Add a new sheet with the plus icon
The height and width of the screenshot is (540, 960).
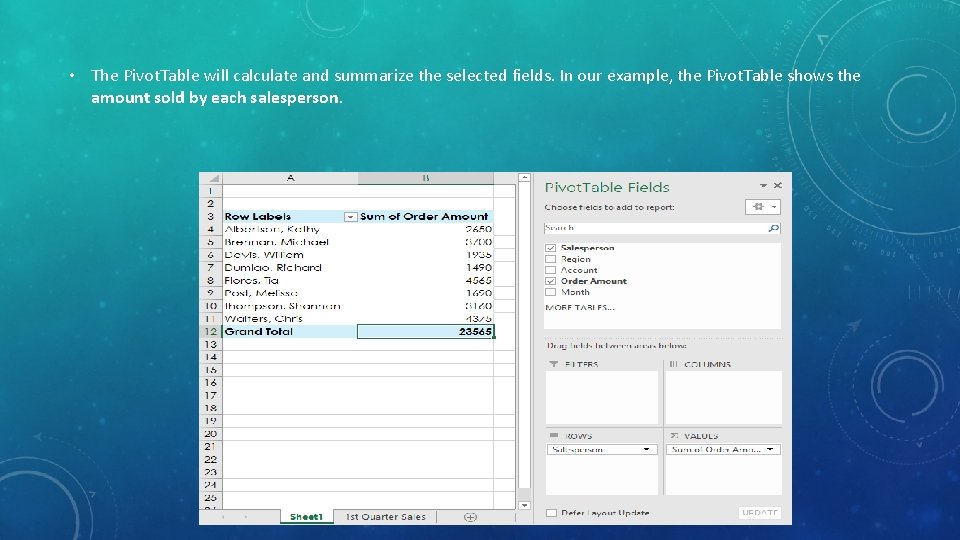point(470,517)
